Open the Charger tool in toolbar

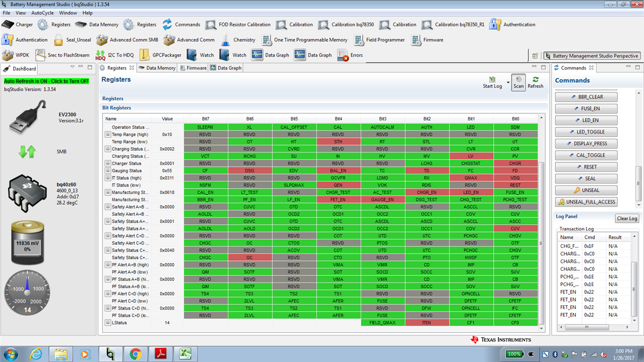[x=17, y=25]
